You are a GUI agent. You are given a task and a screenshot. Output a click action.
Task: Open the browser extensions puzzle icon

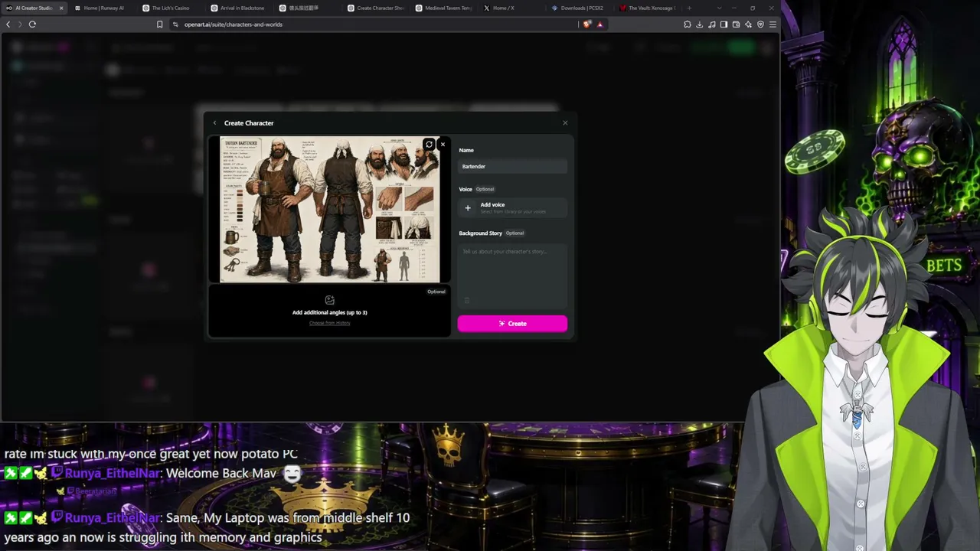click(x=687, y=24)
